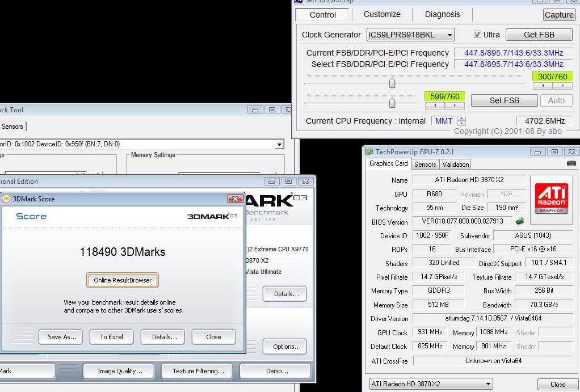Click the ATI Radeon logo in GPU-Z
This screenshot has height=392, width=580.
point(551,200)
